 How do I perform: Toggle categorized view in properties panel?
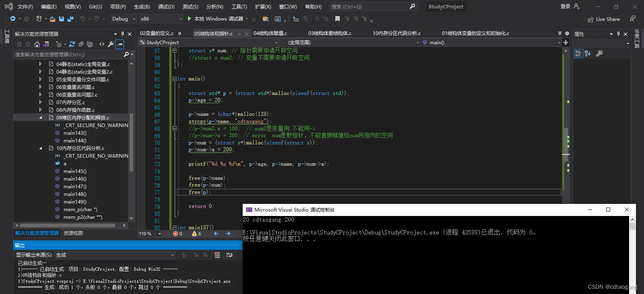pos(578,53)
